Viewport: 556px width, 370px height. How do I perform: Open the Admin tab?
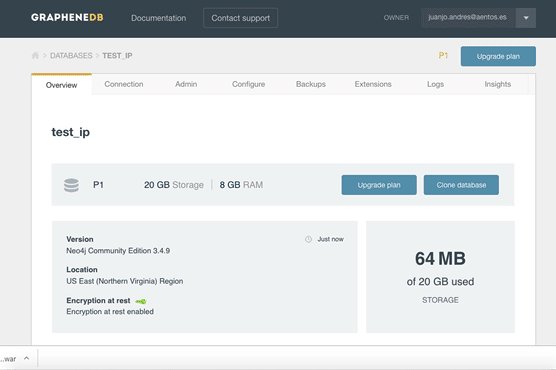[186, 84]
